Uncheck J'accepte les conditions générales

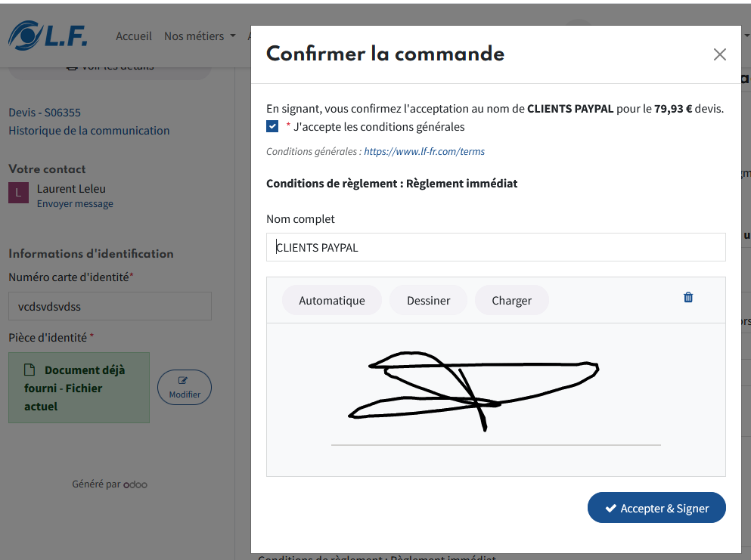point(272,126)
